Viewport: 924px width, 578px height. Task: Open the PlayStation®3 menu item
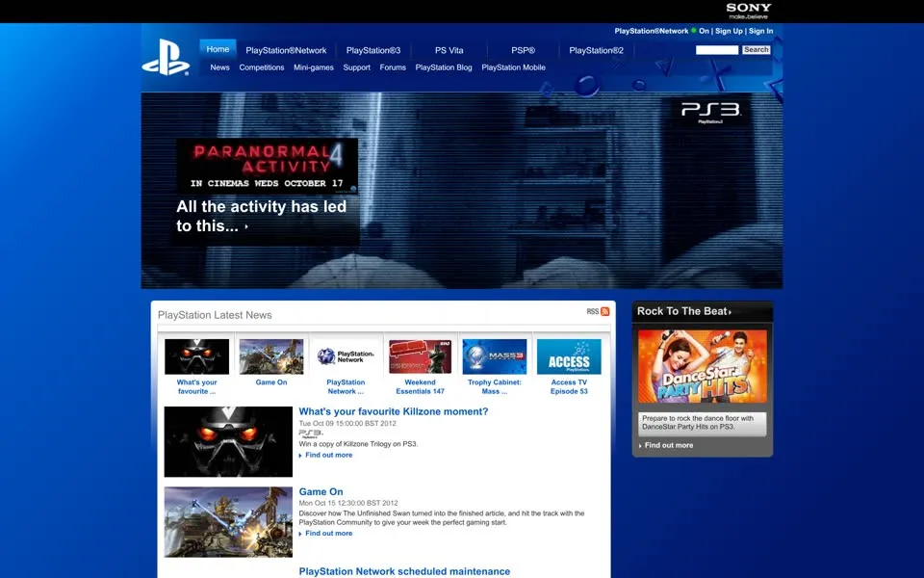tap(373, 50)
